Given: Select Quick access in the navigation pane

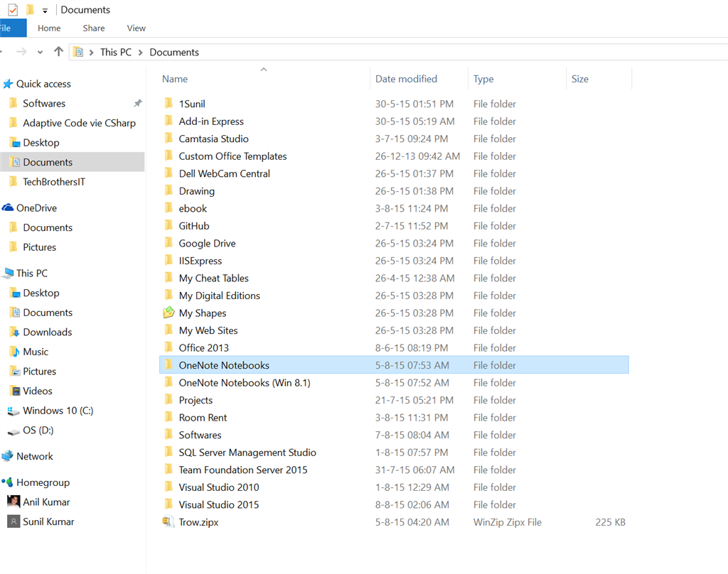Looking at the screenshot, I should coord(43,84).
